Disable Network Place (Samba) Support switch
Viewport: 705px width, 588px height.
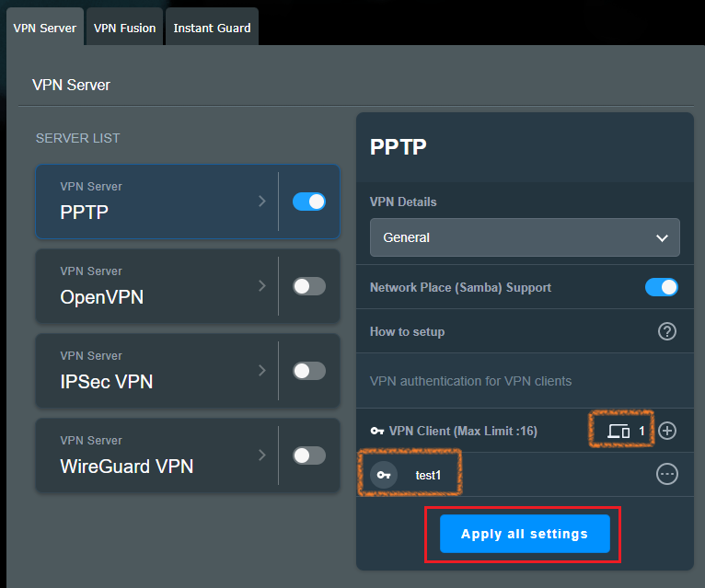click(x=662, y=287)
